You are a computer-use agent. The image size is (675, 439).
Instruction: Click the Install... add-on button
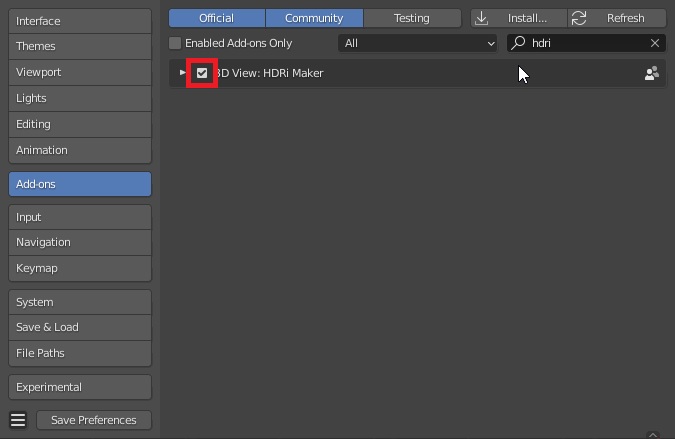point(519,18)
